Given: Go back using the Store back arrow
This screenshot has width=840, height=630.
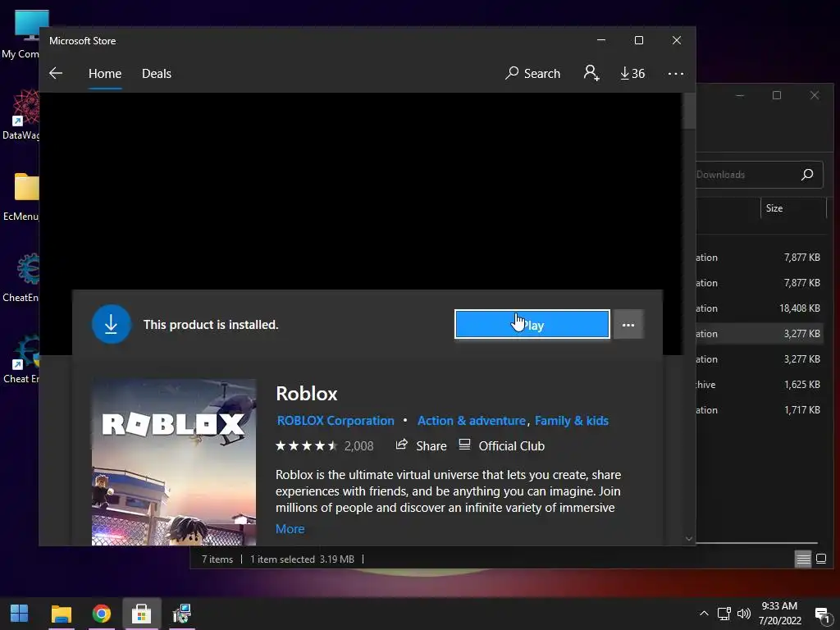Looking at the screenshot, I should point(56,73).
